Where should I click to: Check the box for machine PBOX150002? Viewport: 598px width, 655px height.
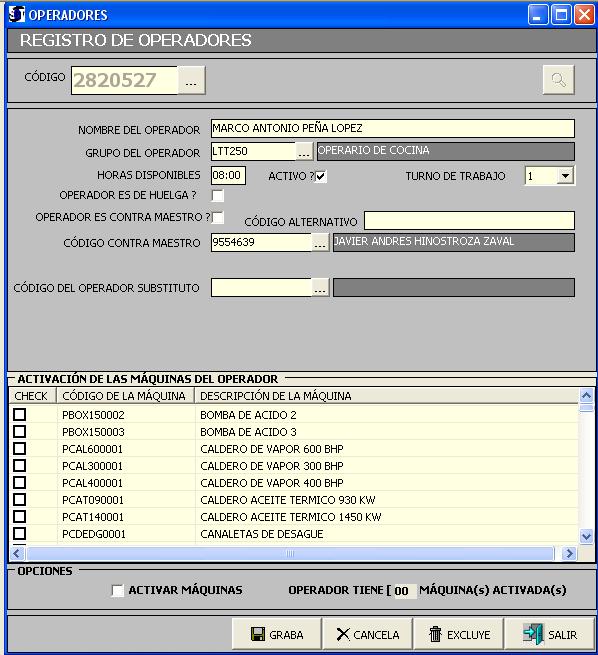pos(20,414)
